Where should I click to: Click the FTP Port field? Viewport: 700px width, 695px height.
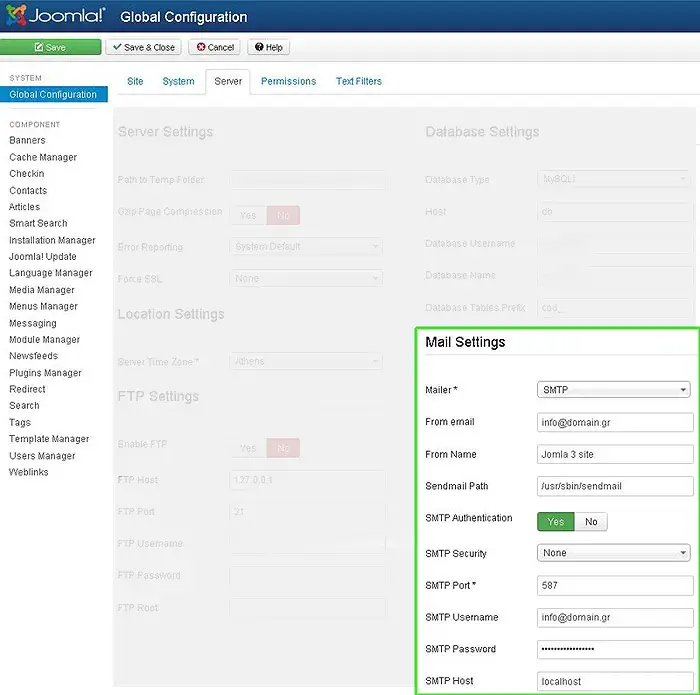tap(308, 512)
